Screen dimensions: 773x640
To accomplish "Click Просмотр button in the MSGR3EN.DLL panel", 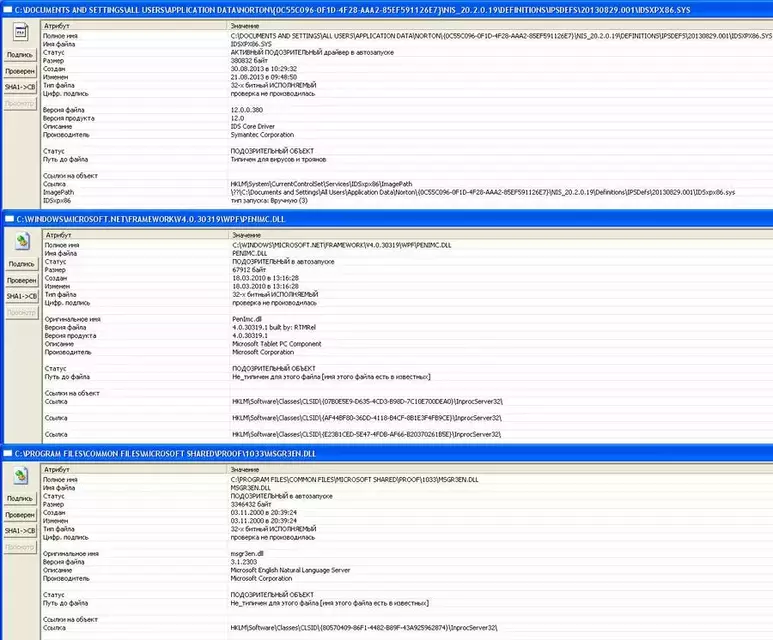I will (20, 547).
